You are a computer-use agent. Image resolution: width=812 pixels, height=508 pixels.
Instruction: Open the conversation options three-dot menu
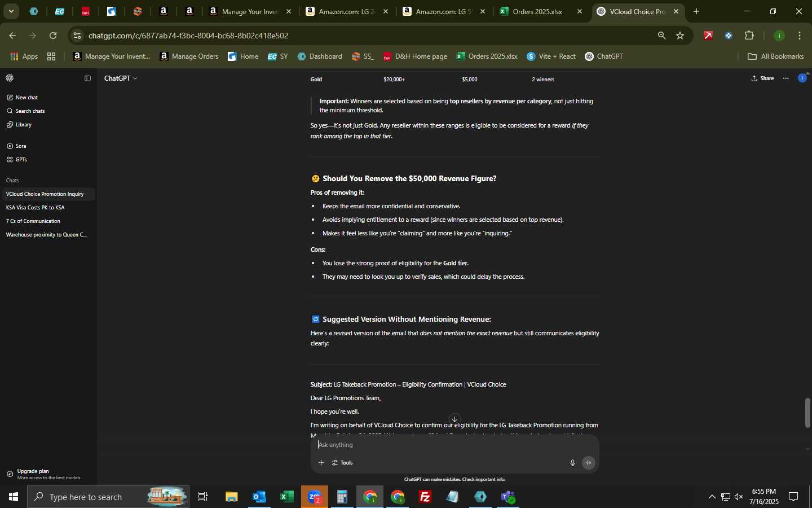click(x=786, y=78)
